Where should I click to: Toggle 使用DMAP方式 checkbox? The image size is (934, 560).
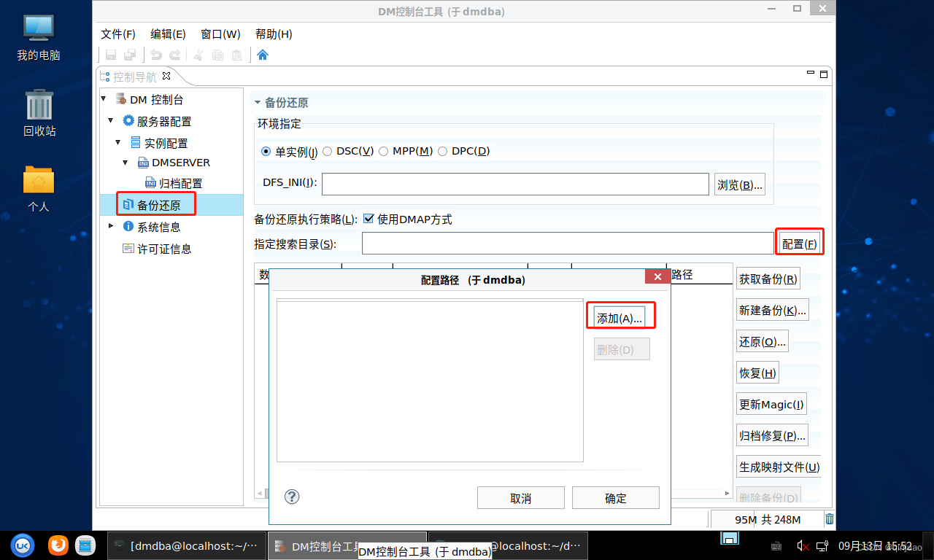(x=368, y=219)
